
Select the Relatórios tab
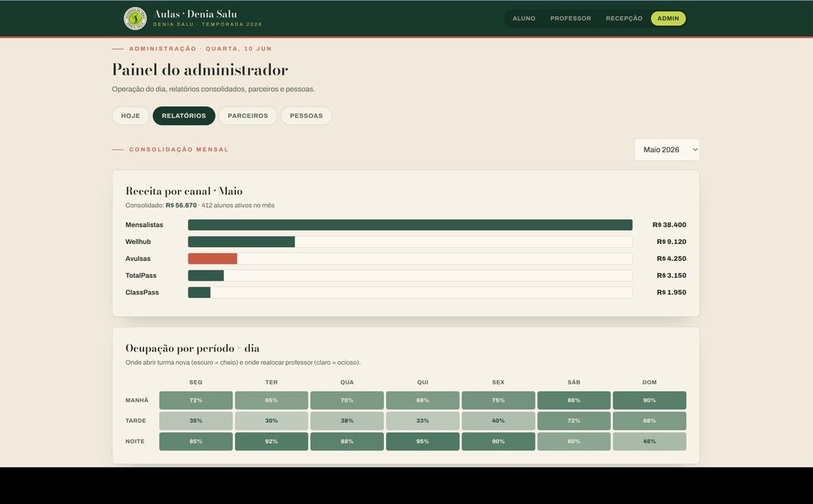tap(184, 115)
